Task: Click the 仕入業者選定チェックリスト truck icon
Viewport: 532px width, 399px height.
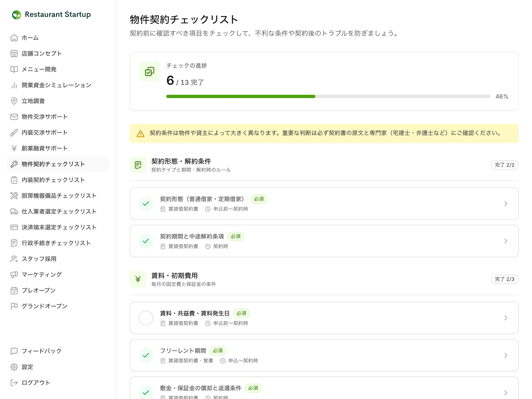Action: [x=14, y=211]
